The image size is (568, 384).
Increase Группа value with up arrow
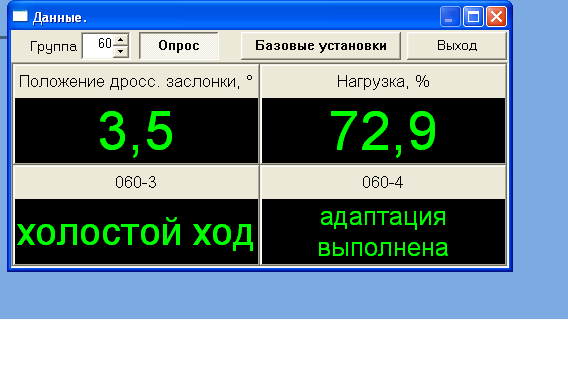(121, 39)
